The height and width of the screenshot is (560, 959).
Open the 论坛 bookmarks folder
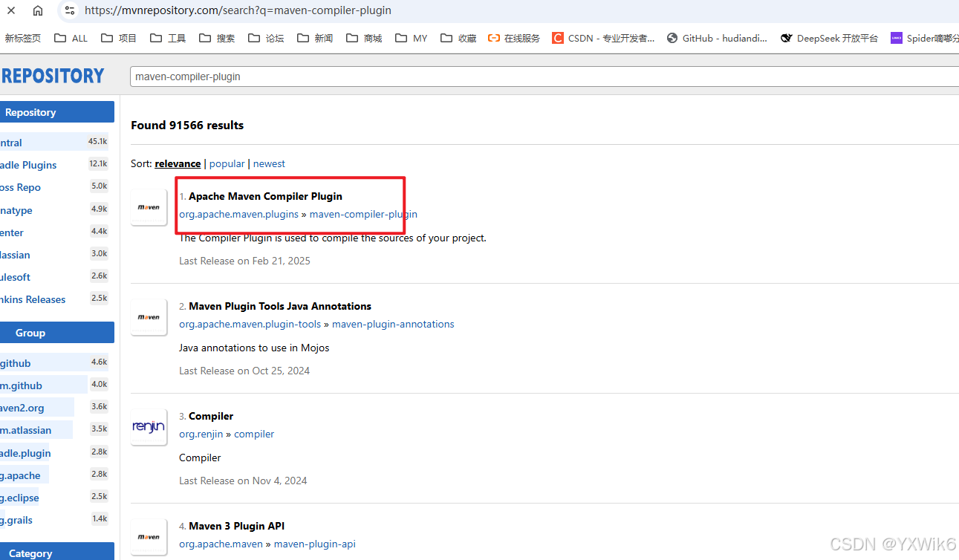point(266,38)
